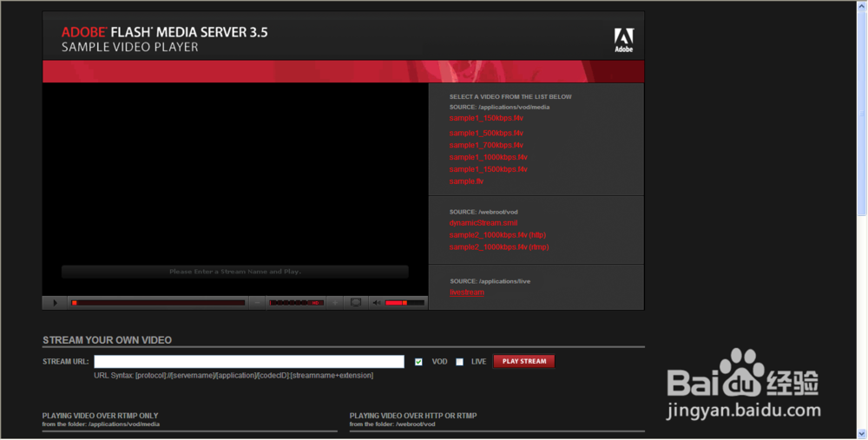Click 'PLAYING VIDEO OVER HTTP OR RTMP' heading

[413, 416]
